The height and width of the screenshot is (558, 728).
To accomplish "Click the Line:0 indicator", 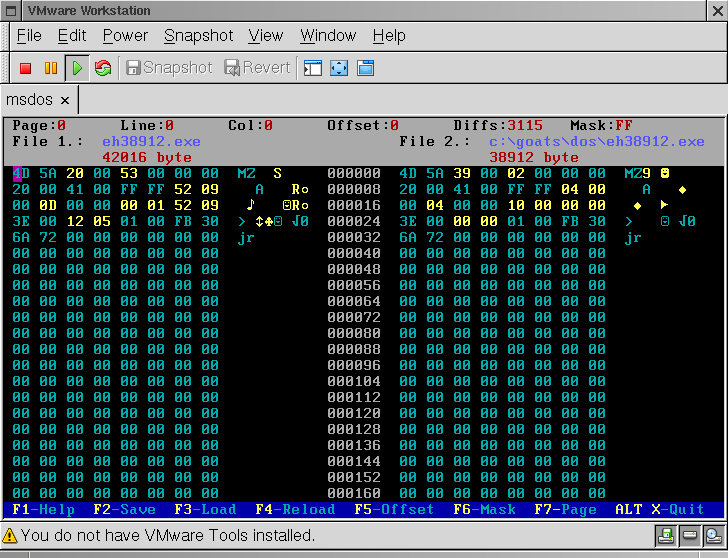I will pyautogui.click(x=147, y=125).
